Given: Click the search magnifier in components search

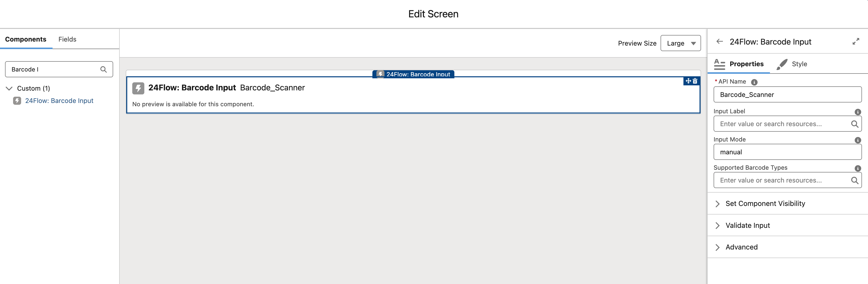Looking at the screenshot, I should 103,69.
